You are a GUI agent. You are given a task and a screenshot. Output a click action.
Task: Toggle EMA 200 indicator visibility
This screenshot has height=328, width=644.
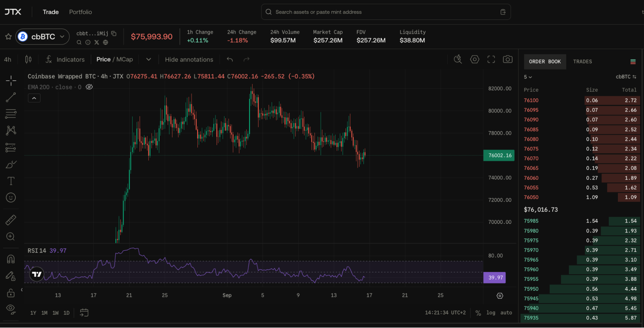[x=89, y=87]
